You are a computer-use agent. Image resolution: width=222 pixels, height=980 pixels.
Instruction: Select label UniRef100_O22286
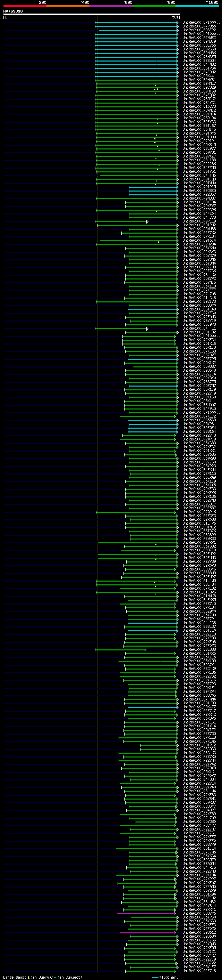(199, 164)
